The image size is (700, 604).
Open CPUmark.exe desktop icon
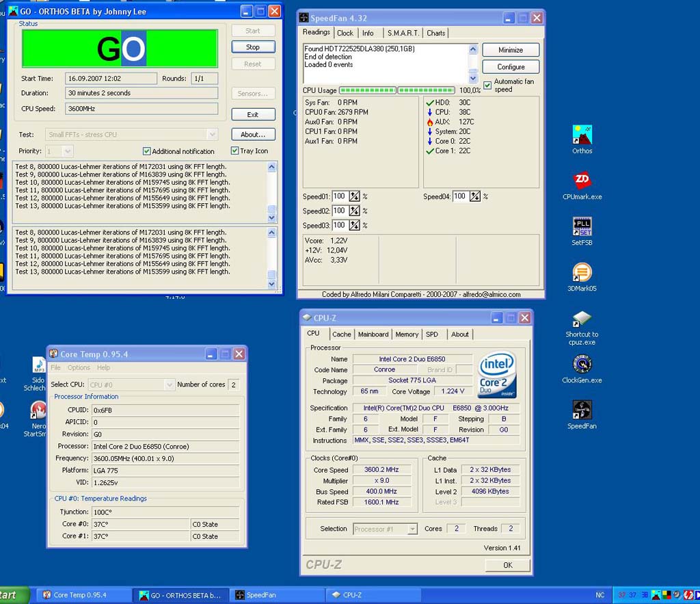(x=582, y=181)
